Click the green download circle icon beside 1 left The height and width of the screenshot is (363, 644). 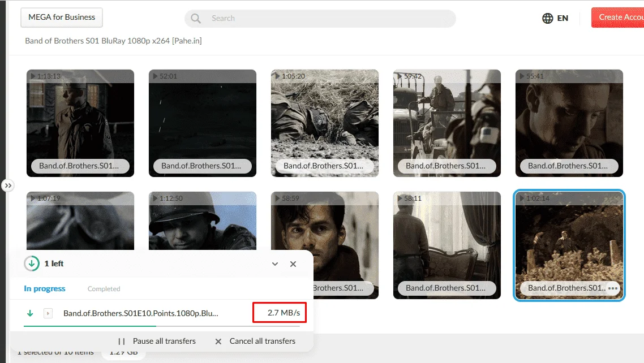[x=32, y=263]
